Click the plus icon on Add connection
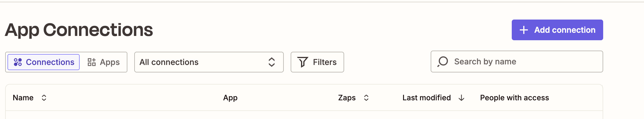 [x=524, y=30]
